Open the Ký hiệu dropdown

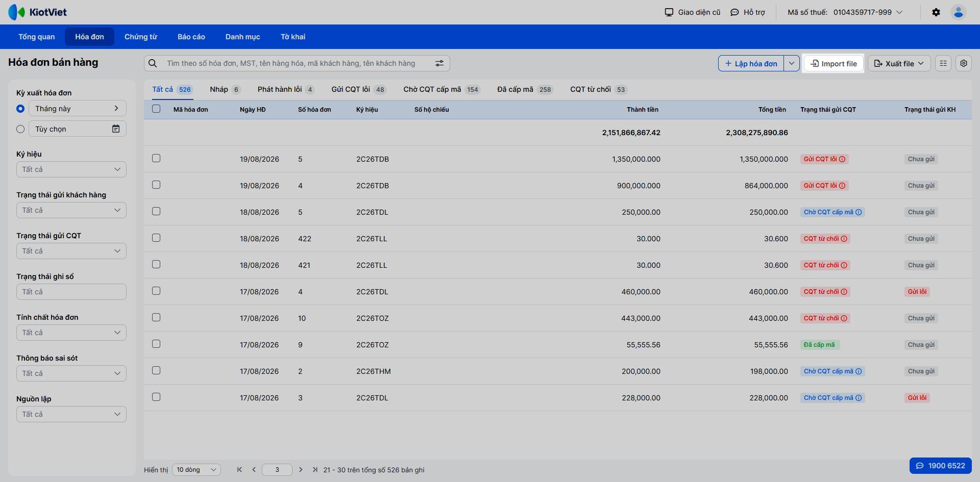[x=71, y=169]
